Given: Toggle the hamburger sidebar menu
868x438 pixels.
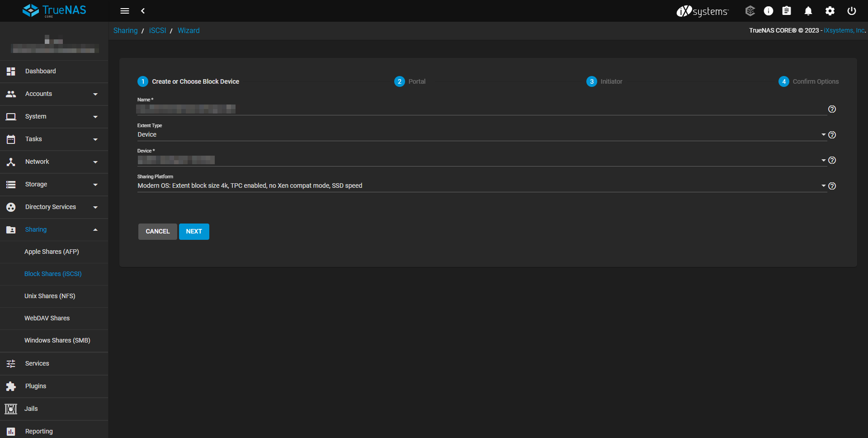Looking at the screenshot, I should (x=125, y=11).
